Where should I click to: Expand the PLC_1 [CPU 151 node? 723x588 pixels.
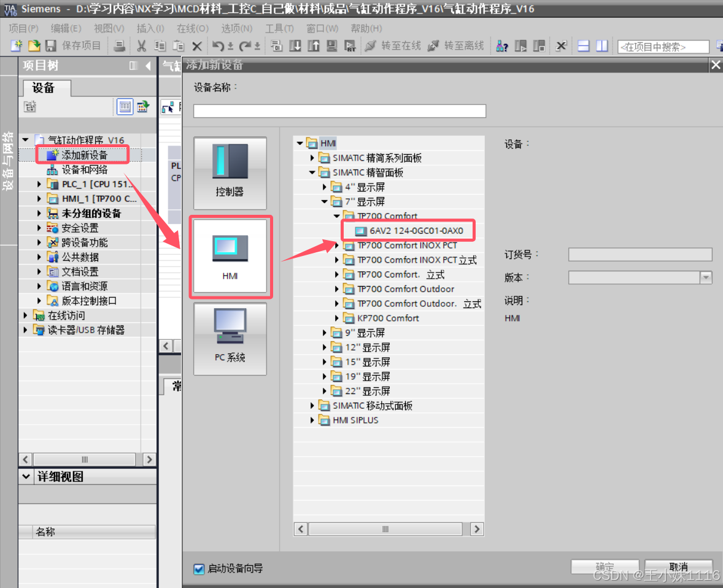click(39, 184)
